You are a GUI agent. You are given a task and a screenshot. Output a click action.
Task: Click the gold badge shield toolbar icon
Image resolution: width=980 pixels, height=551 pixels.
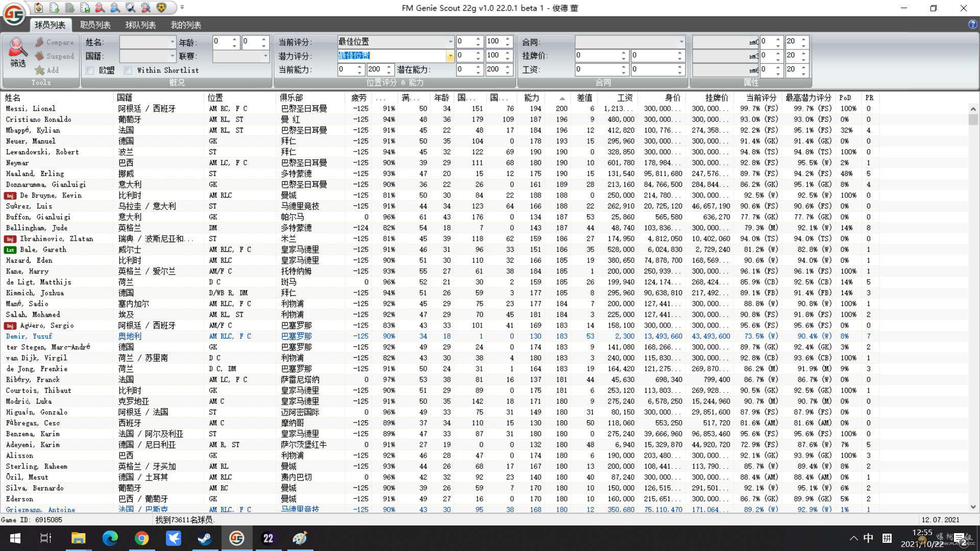coord(161,8)
